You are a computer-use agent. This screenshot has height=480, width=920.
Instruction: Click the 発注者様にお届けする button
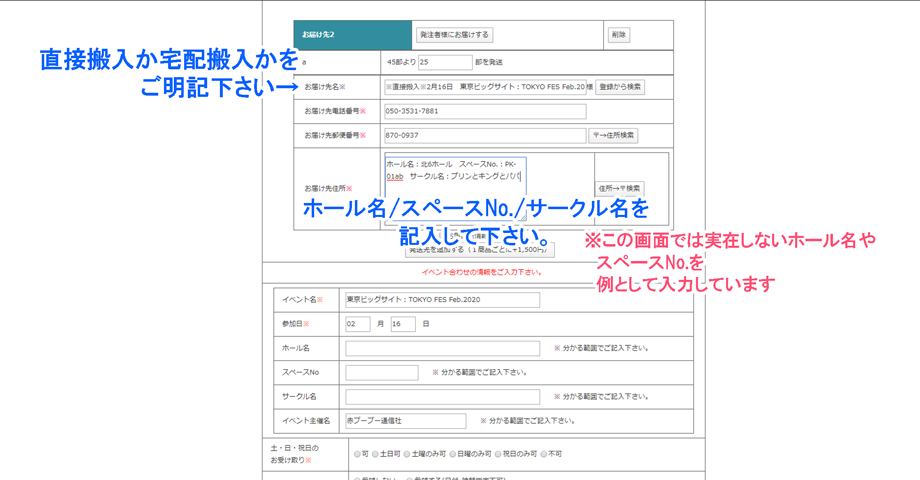[455, 35]
